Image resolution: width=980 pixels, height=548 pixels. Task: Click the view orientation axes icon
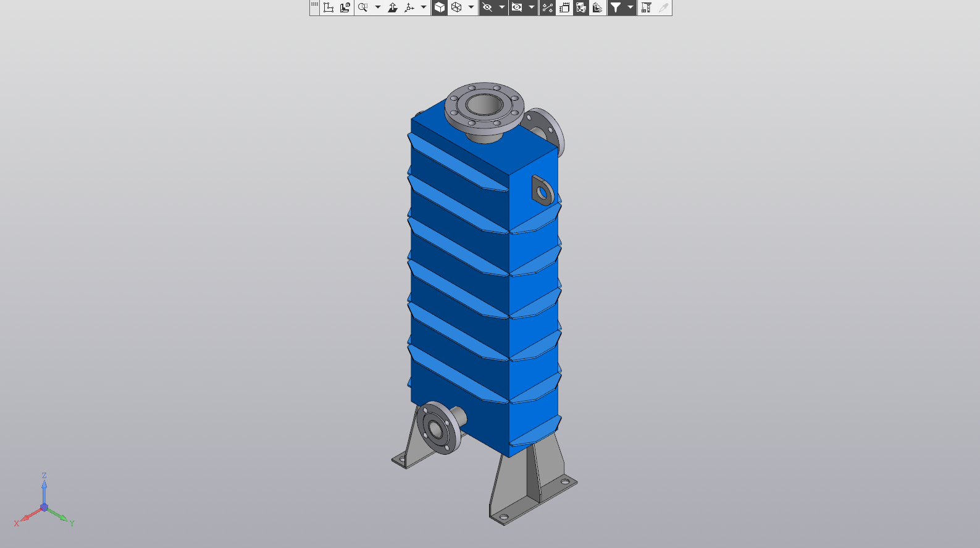pos(409,7)
